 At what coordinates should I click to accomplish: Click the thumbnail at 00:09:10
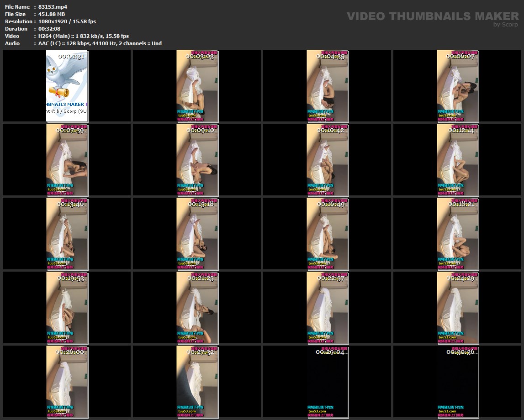point(197,160)
